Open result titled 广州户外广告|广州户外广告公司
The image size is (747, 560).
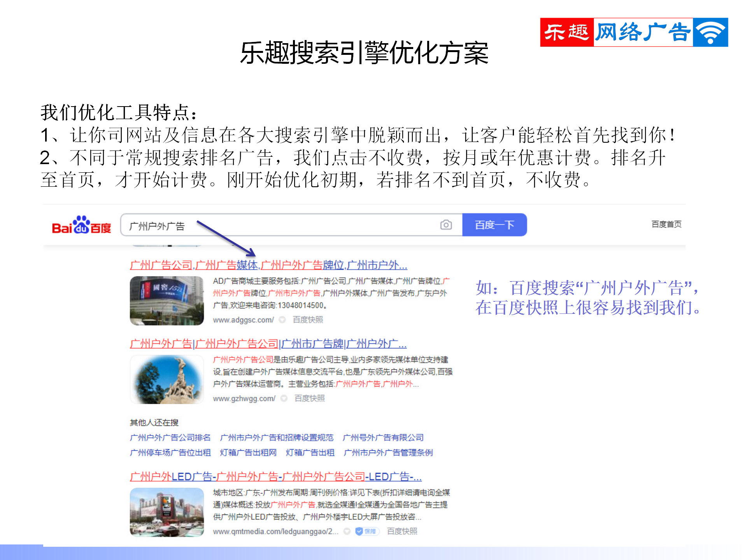pyautogui.click(x=268, y=344)
